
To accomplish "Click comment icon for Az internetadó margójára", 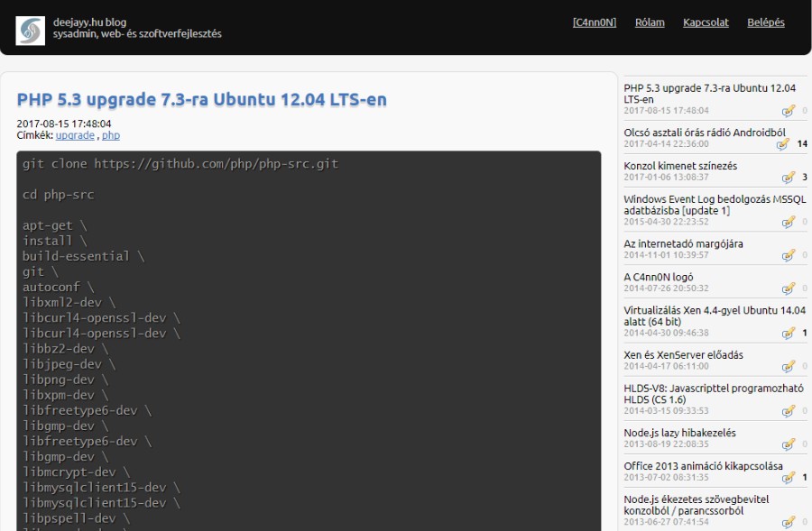I will (x=789, y=255).
